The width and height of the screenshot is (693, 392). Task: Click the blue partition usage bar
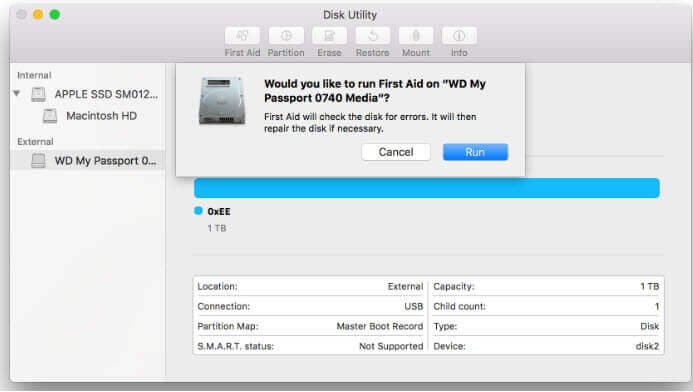coord(427,188)
